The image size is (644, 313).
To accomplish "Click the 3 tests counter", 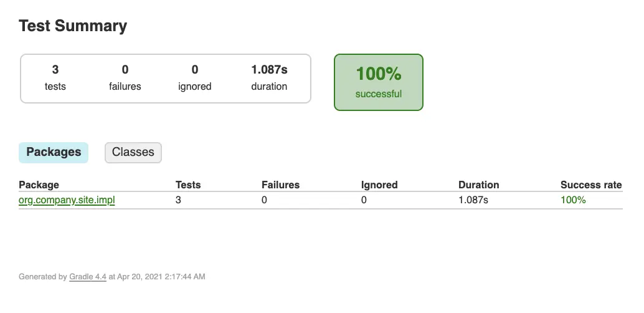I will (x=55, y=78).
